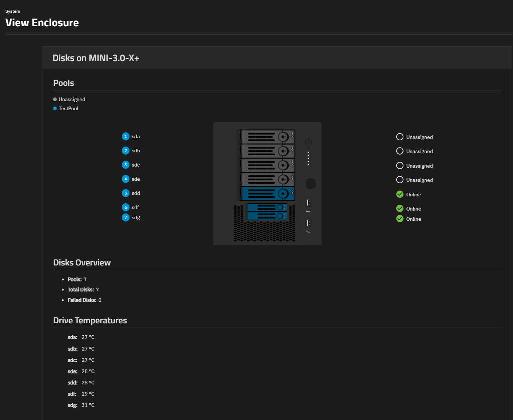Click the upper USB port on the enclosure

tap(308, 203)
